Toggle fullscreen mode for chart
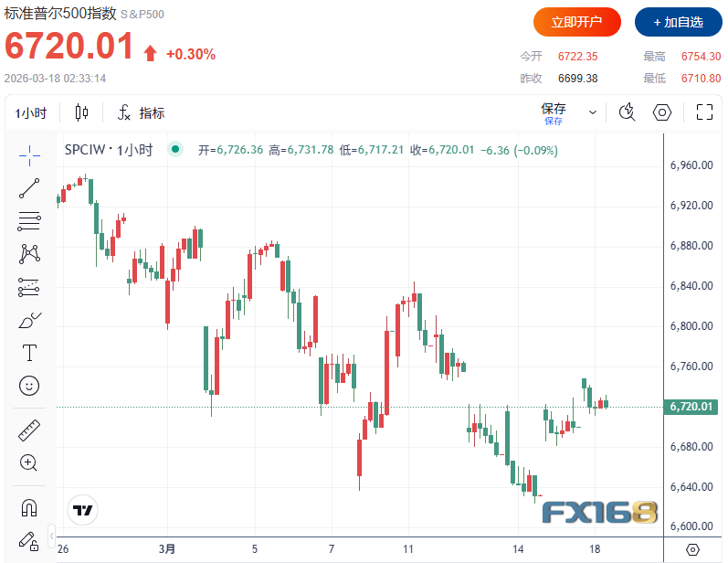 pyautogui.click(x=704, y=112)
